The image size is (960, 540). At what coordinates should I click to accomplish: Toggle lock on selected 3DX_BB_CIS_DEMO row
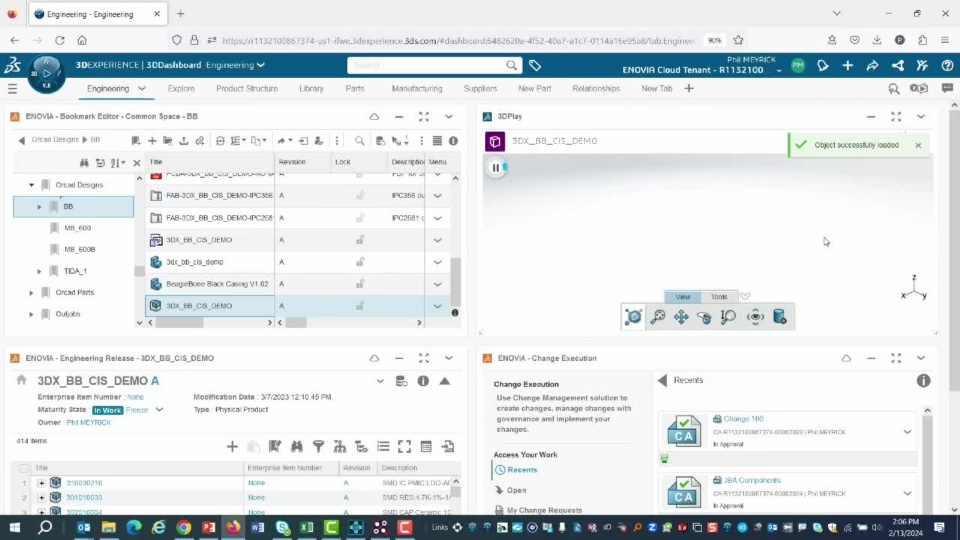coord(360,306)
